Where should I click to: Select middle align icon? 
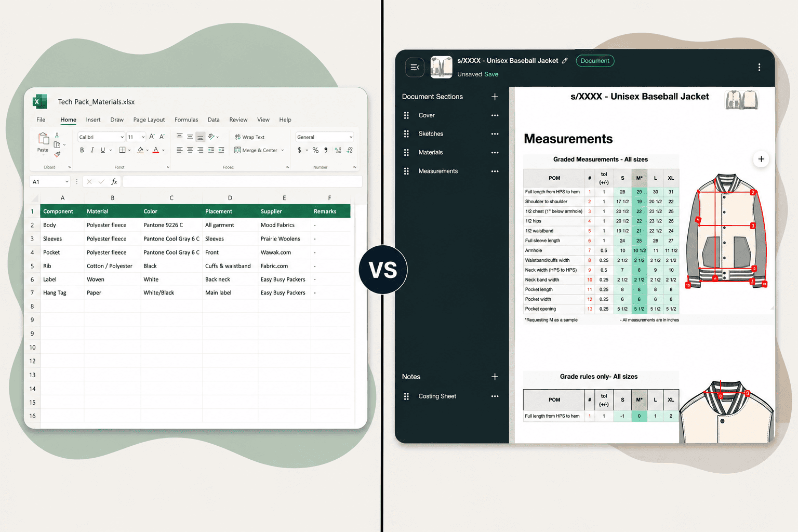pos(190,137)
